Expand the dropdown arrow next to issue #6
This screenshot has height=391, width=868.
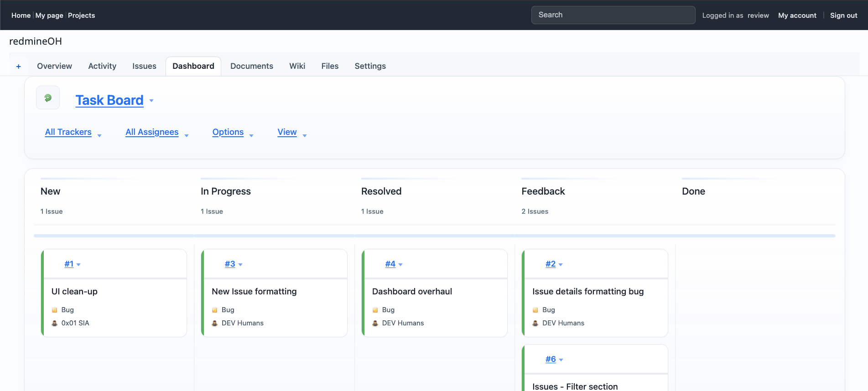point(561,360)
